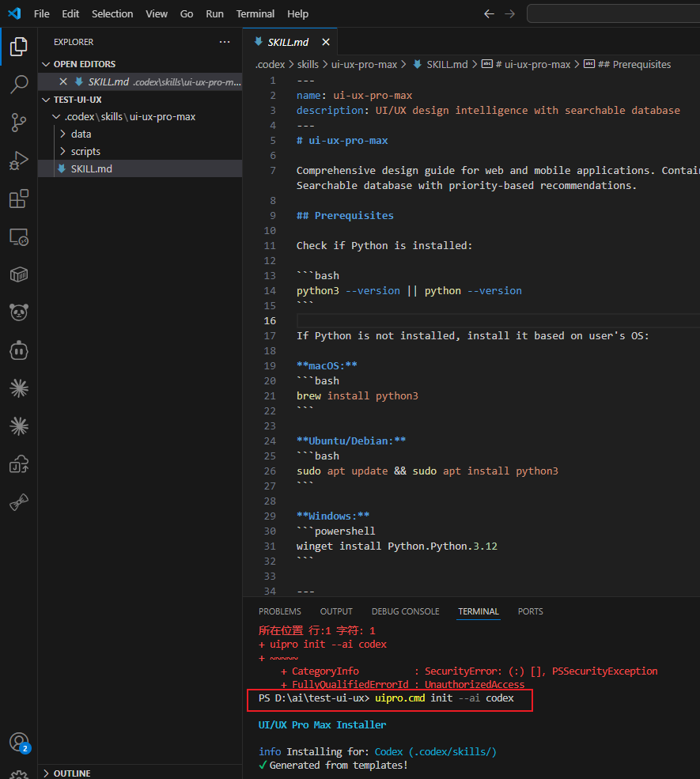Click line number 16 in the gutter
700x779 pixels.
coord(270,321)
